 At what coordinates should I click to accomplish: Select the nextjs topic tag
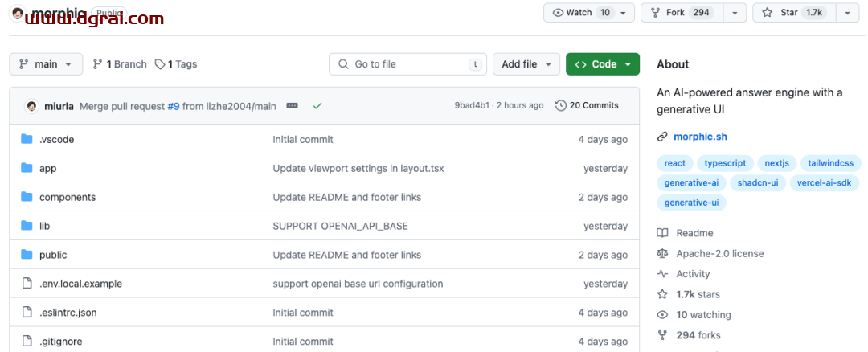click(777, 163)
